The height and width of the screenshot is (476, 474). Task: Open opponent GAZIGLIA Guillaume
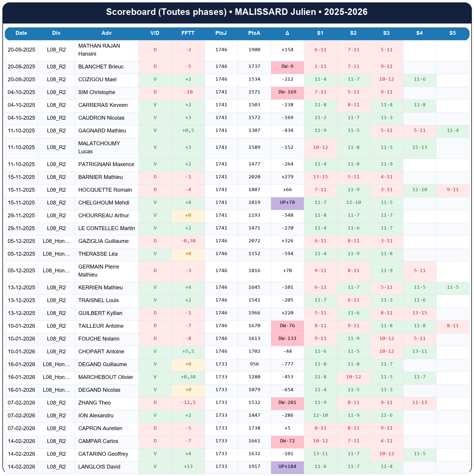click(103, 241)
